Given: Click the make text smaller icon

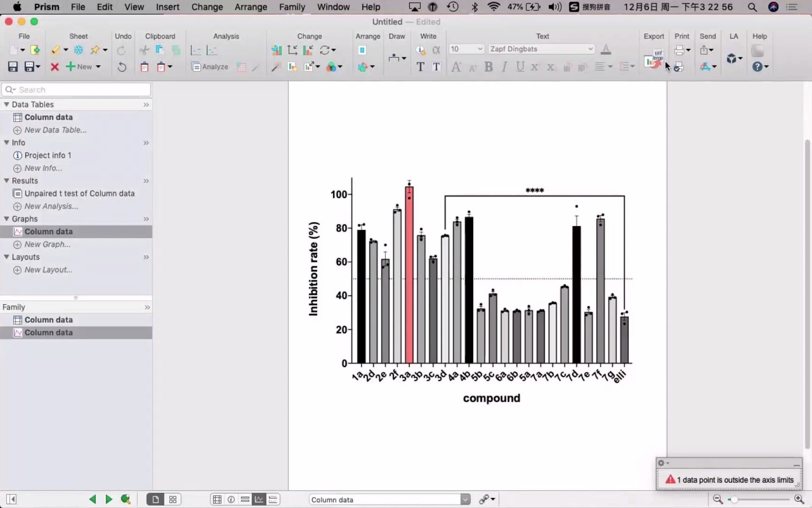Looking at the screenshot, I should click(473, 68).
